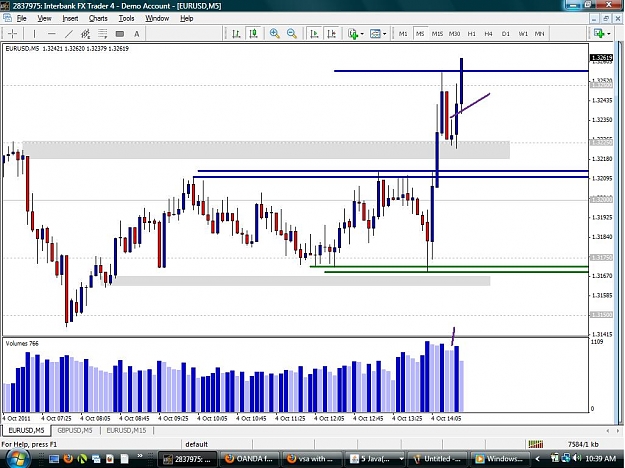625x468 pixels.
Task: Open the Untitled taskbar window
Action: [x=438, y=459]
